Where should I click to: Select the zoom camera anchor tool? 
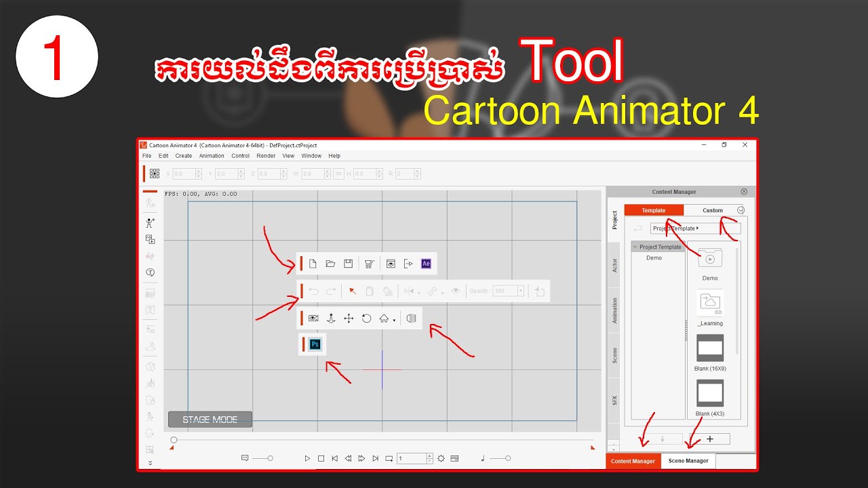pos(331,318)
